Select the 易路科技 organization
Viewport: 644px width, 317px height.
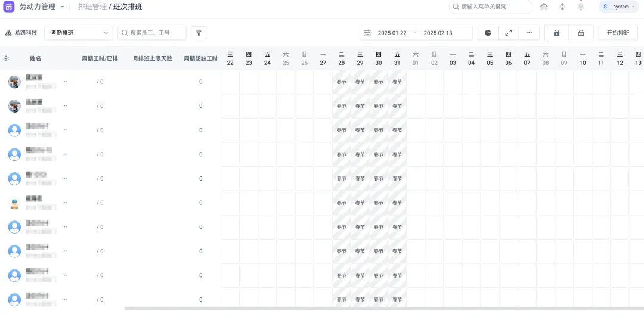pyautogui.click(x=21, y=33)
